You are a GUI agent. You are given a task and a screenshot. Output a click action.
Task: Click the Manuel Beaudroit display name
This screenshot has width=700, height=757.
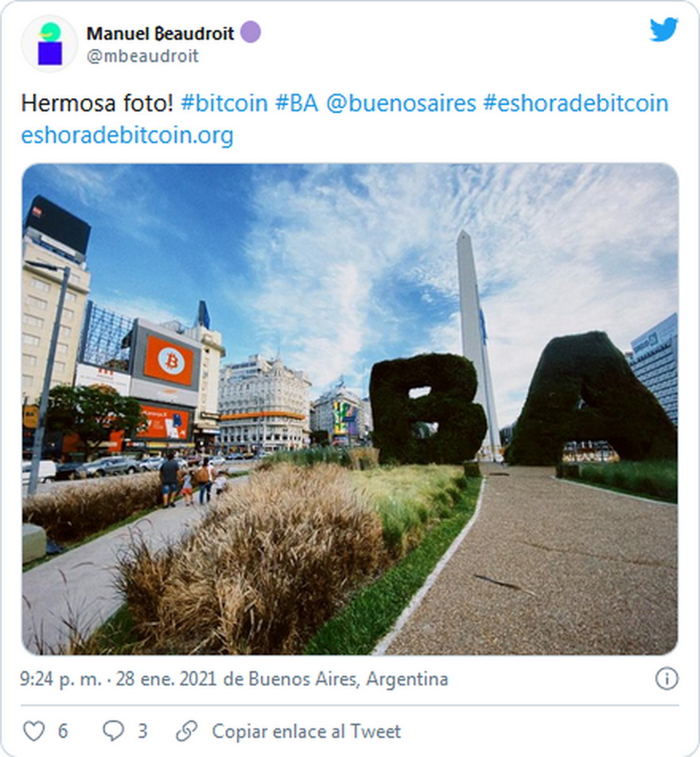point(161,33)
